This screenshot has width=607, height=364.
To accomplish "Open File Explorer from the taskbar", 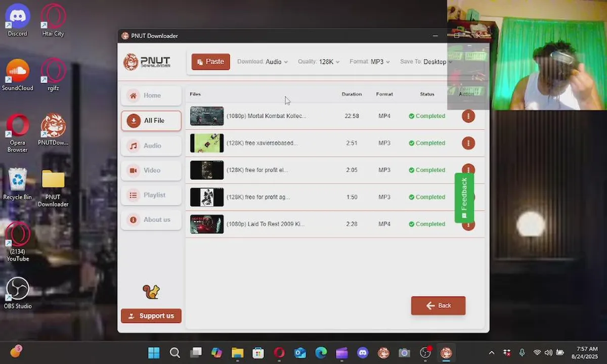I will point(238,353).
